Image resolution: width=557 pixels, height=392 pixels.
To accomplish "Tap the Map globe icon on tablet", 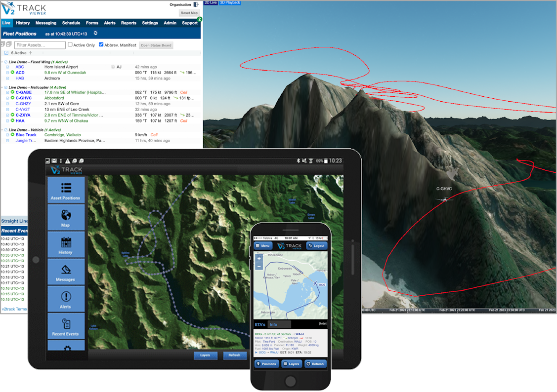I will (x=66, y=215).
